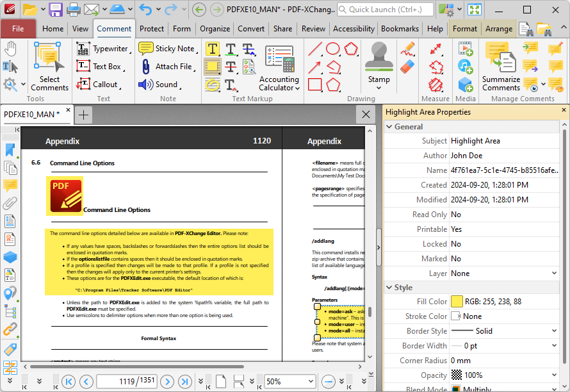The width and height of the screenshot is (570, 392).
Task: Select the Pencil tool
Action: click(407, 49)
